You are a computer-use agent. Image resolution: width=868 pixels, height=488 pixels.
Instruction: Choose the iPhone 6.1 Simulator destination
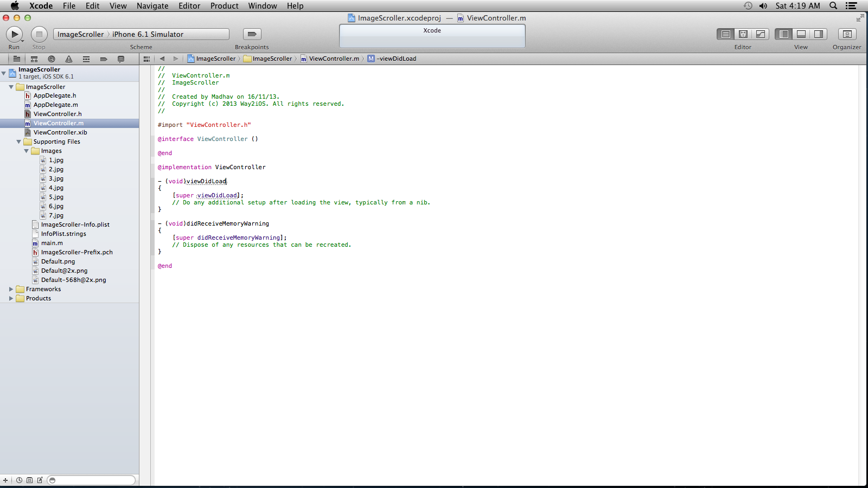point(148,34)
